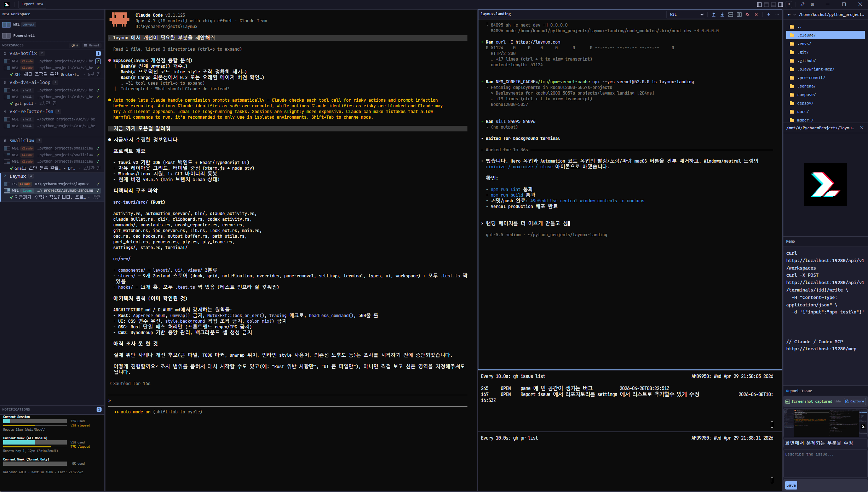This screenshot has width=868, height=492.
Task: Split the pane vertically with columns icon
Action: [x=739, y=15]
